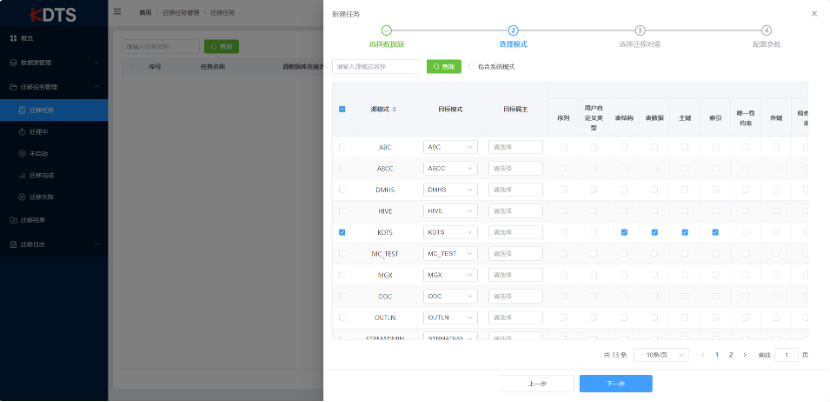The image size is (830, 402).
Task: Check the HIVE row checkbox
Action: point(342,211)
